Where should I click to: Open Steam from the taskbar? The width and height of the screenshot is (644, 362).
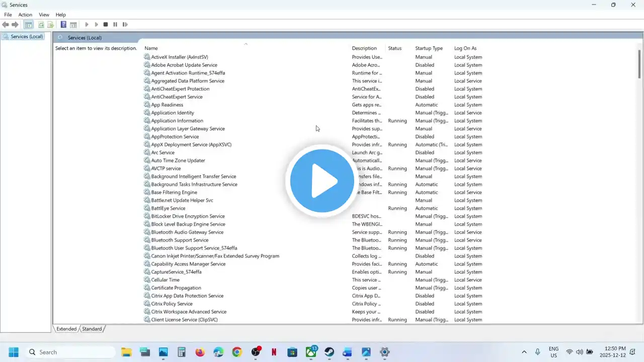click(329, 352)
